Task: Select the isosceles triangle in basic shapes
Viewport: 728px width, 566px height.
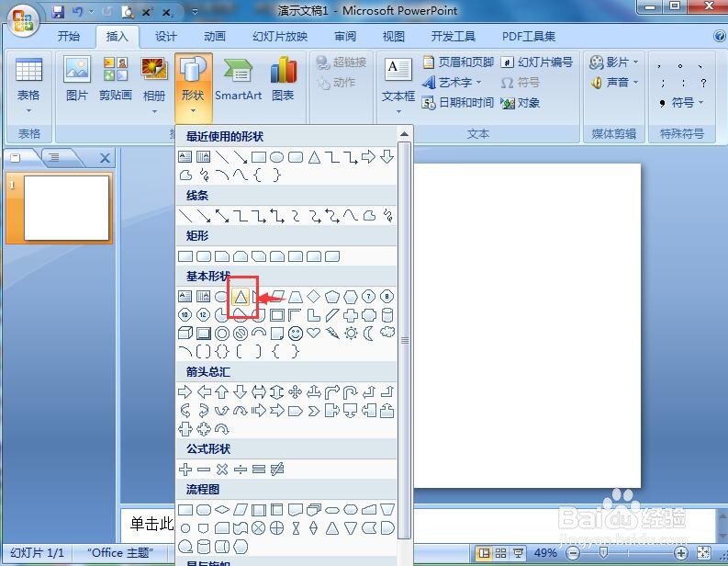Action: pos(240,297)
